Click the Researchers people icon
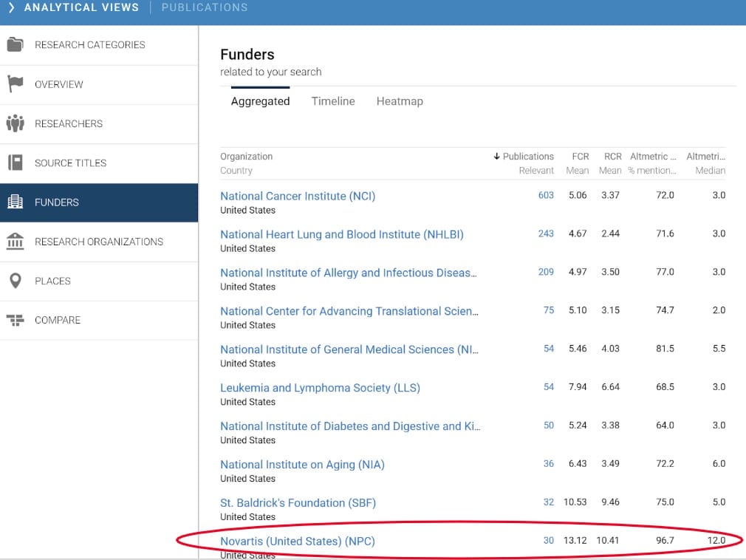The width and height of the screenshot is (746, 560). click(x=16, y=123)
